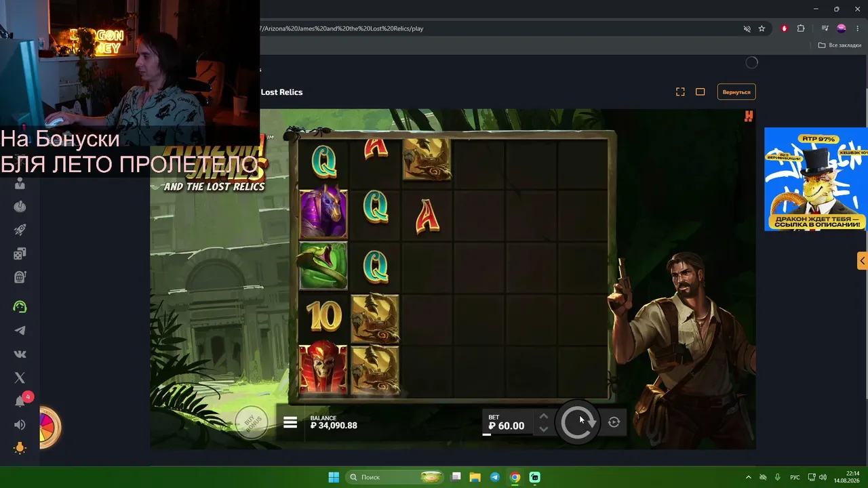868x488 pixels.
Task: Open the joystick games icon in sidebar
Action: (x=20, y=207)
